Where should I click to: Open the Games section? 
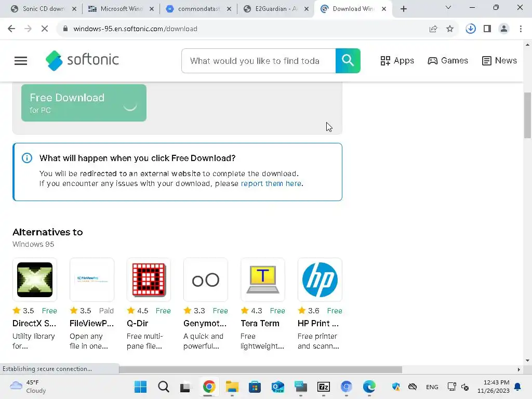[x=448, y=61]
